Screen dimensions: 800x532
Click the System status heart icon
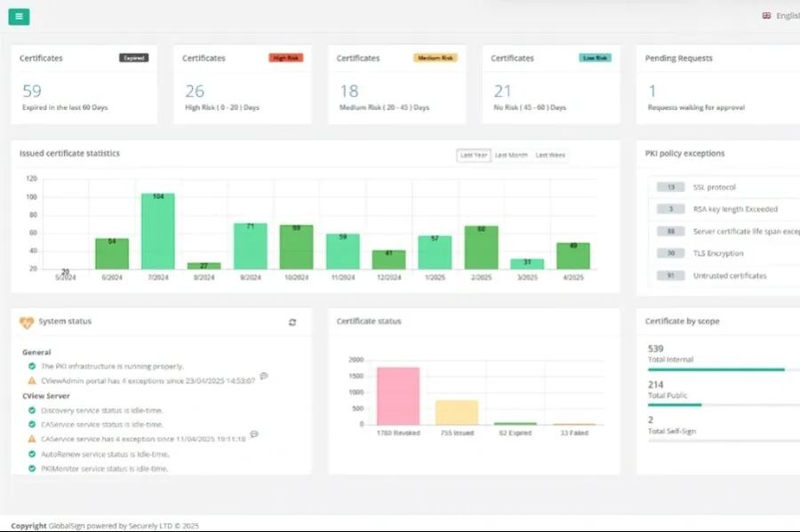[27, 322]
